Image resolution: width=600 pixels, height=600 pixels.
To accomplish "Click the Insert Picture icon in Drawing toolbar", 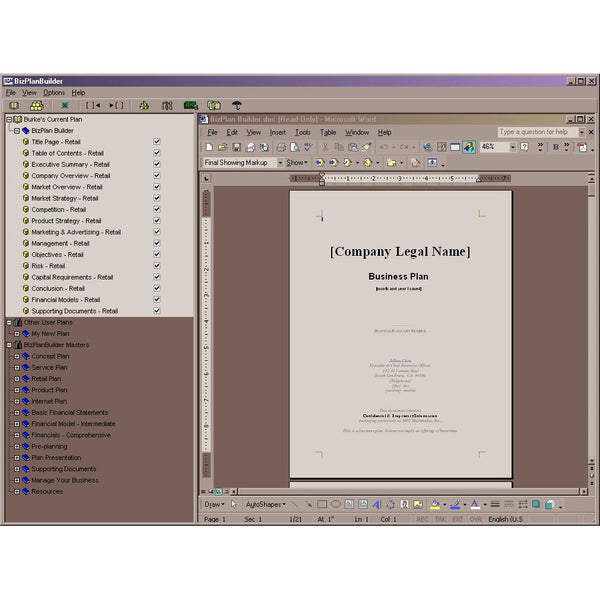I will pos(418,504).
